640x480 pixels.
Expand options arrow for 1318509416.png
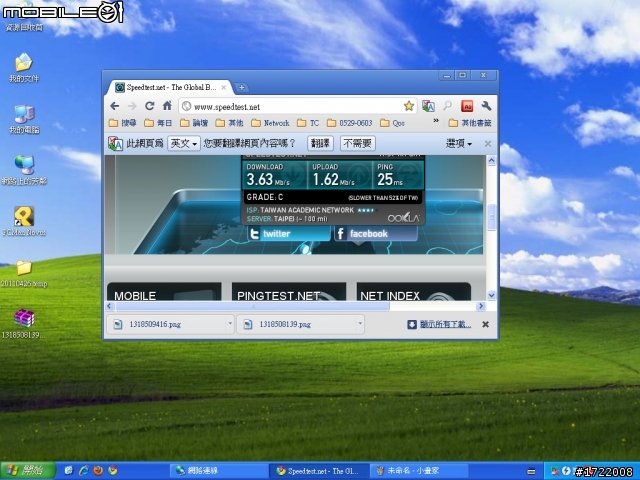click(230, 324)
